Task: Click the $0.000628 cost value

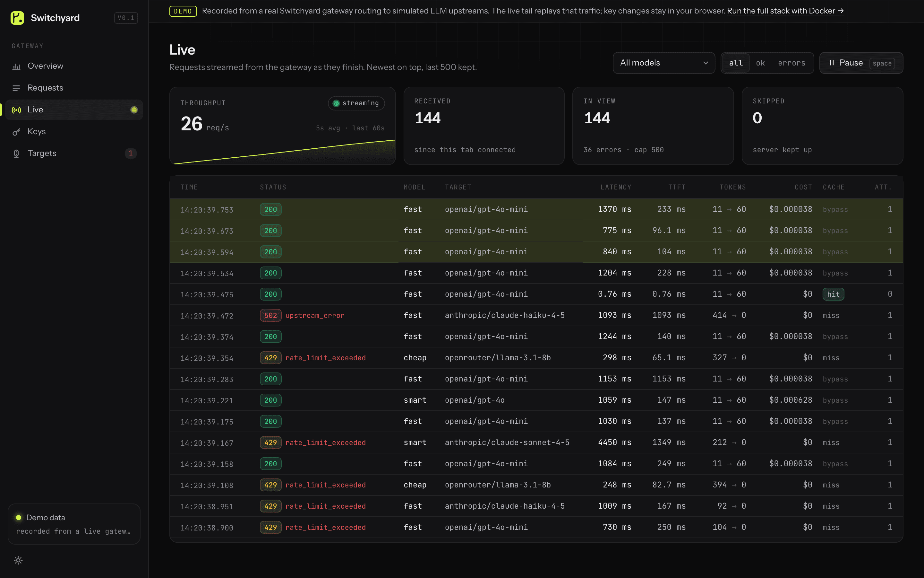Action: (x=790, y=400)
